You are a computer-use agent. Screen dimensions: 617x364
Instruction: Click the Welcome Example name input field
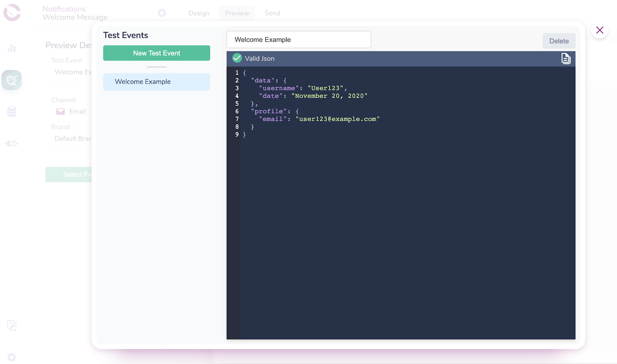point(299,39)
